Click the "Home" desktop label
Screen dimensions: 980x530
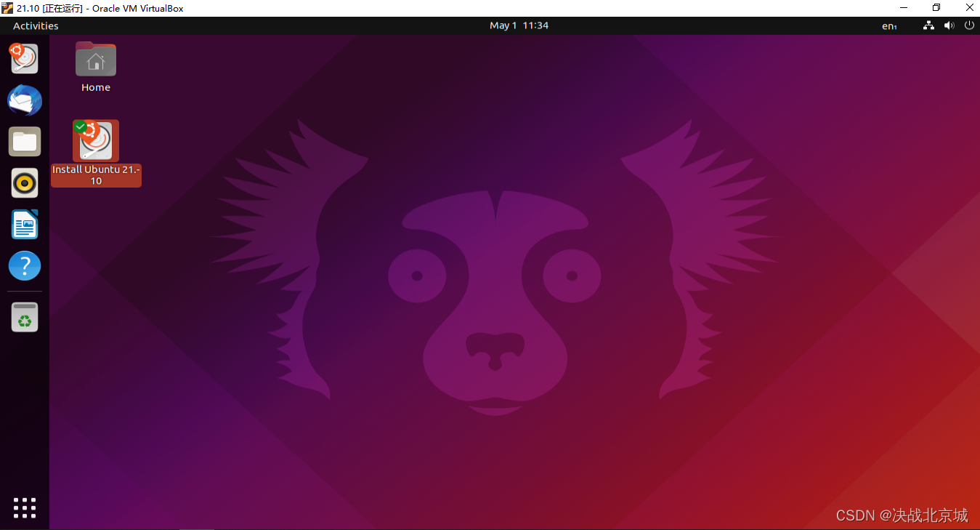pos(96,87)
